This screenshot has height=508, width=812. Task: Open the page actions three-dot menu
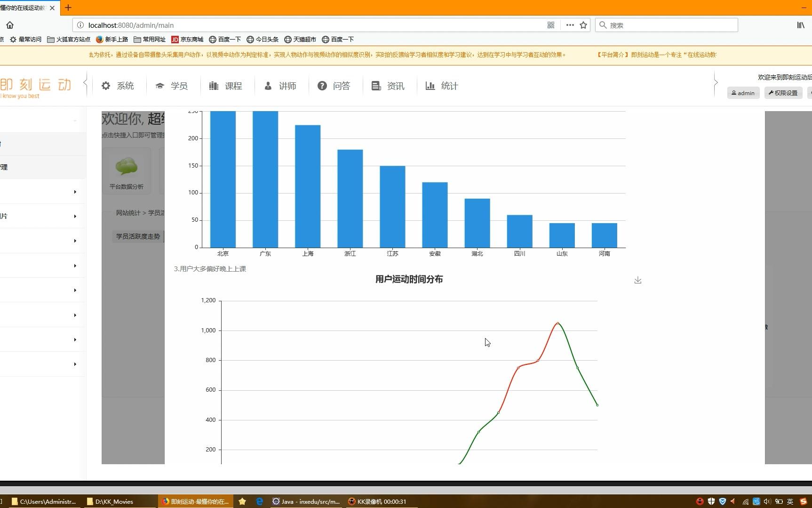tap(570, 25)
